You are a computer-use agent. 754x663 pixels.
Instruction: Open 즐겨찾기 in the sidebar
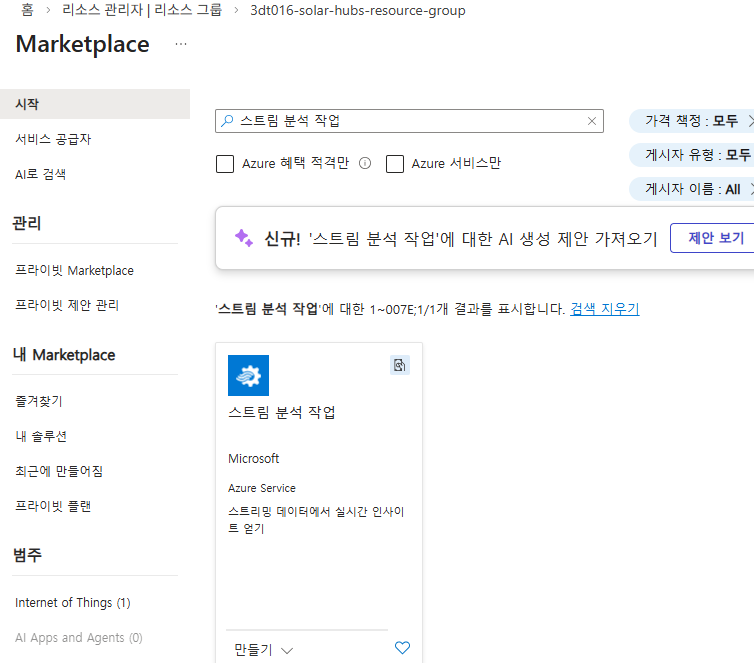click(39, 401)
